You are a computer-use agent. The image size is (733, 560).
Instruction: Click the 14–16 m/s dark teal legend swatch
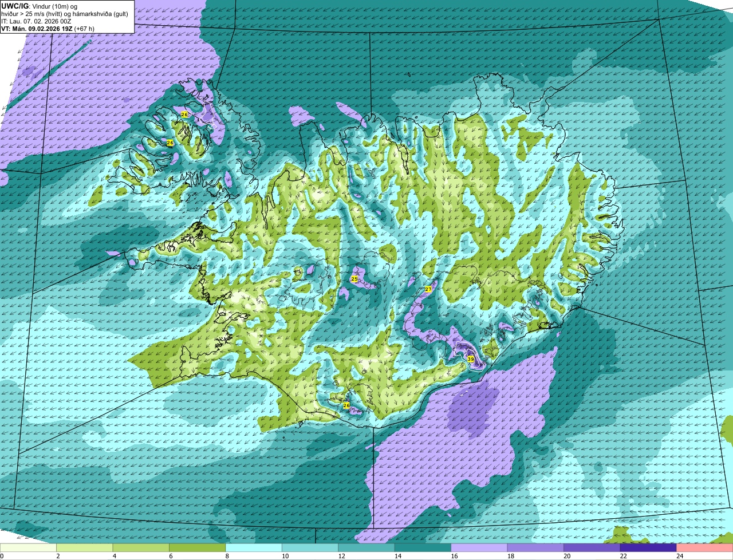click(x=423, y=547)
